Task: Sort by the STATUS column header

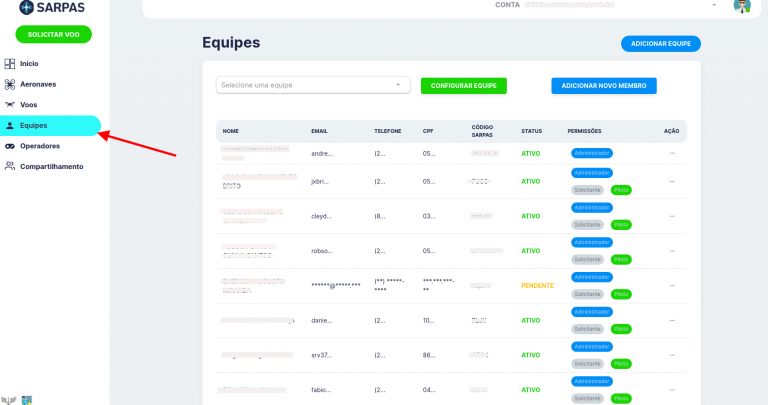Action: click(x=531, y=131)
